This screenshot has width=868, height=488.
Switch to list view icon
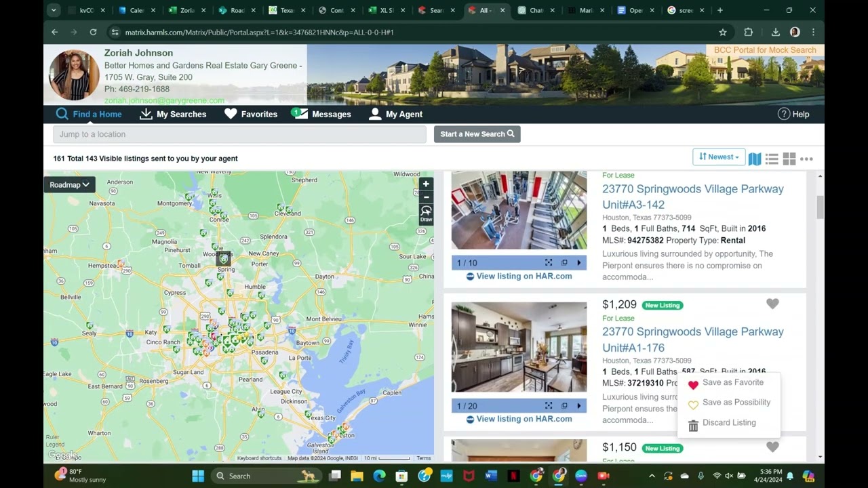click(x=772, y=159)
